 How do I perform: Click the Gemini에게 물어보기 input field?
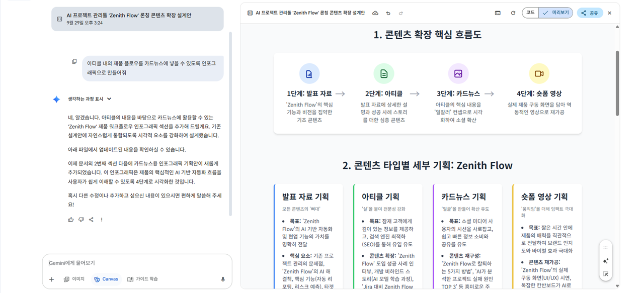136,263
